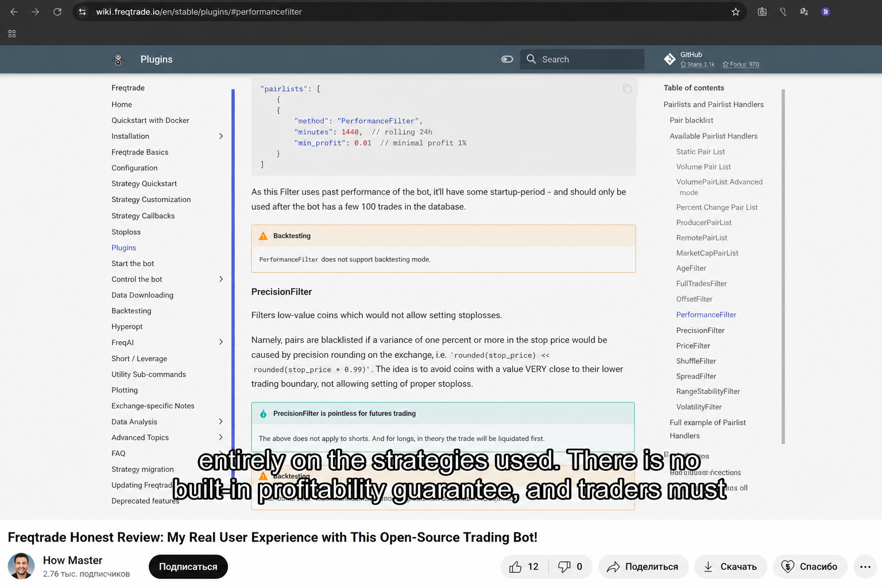Click the GitHub Stars 3.1k count

tap(698, 64)
